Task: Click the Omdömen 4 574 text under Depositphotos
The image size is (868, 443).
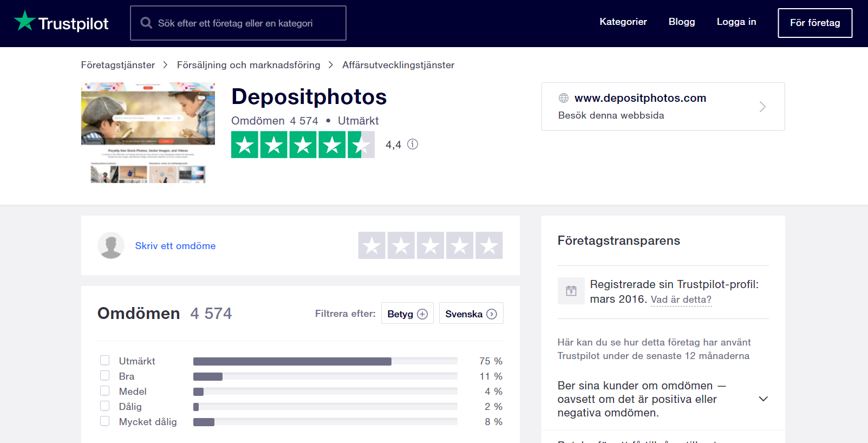Action: (275, 121)
